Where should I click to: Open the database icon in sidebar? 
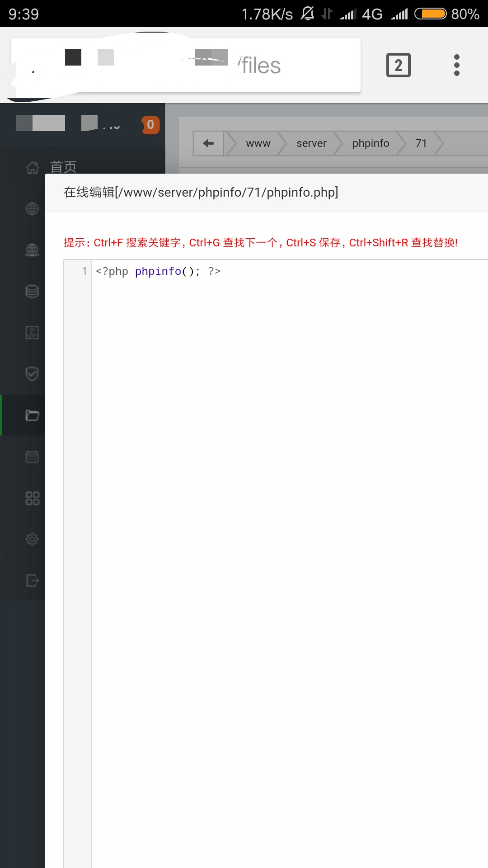pos(32,292)
